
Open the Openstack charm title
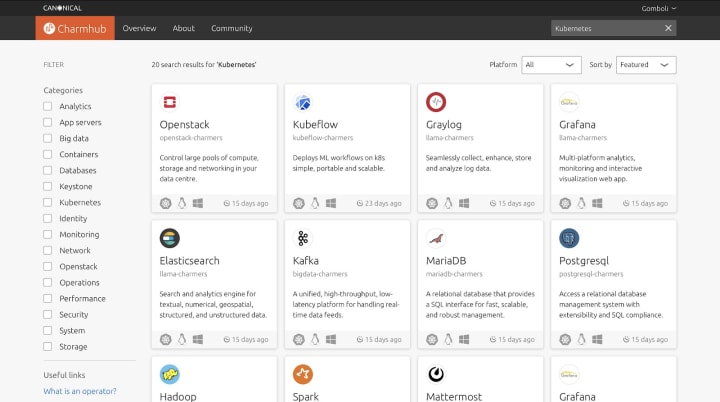[x=185, y=125]
